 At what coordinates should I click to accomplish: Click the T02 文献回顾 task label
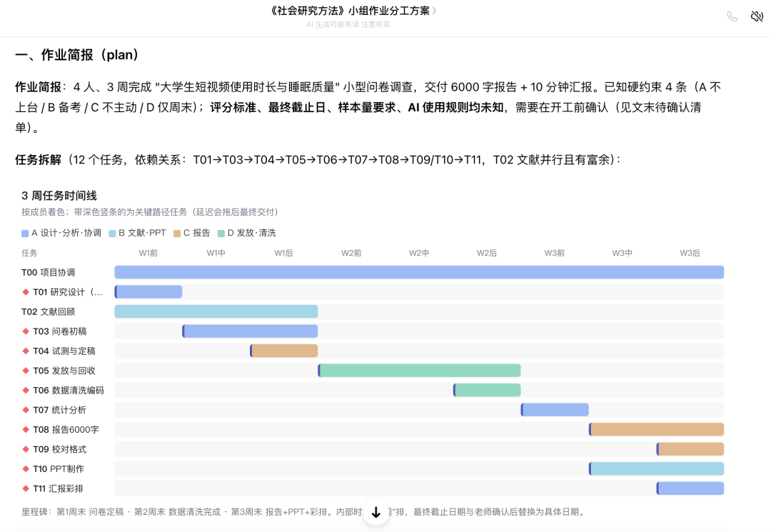click(49, 312)
